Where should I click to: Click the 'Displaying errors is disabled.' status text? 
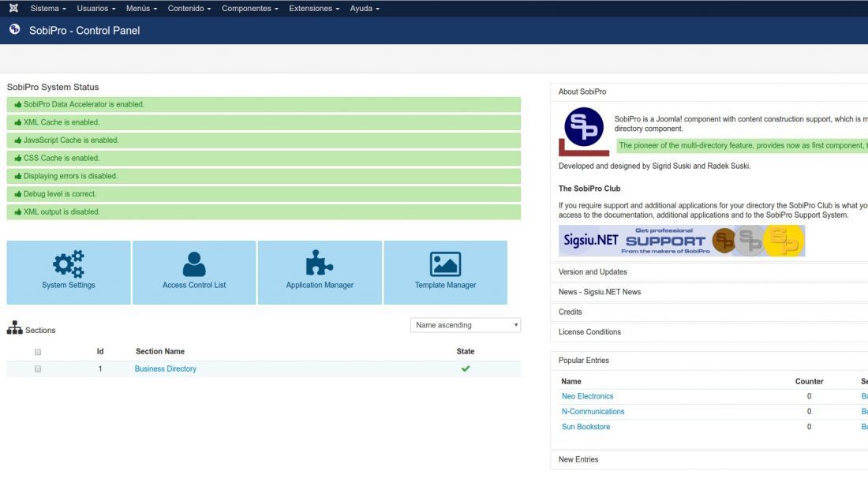coord(70,176)
